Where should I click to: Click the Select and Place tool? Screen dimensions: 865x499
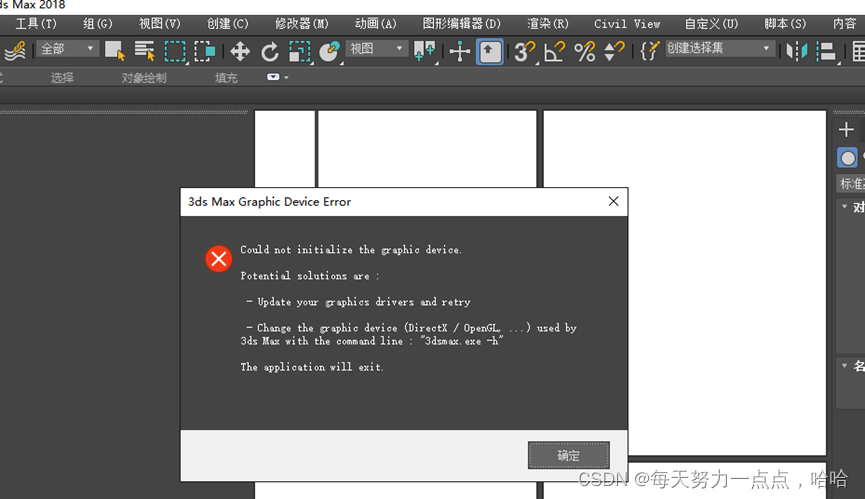click(x=329, y=52)
